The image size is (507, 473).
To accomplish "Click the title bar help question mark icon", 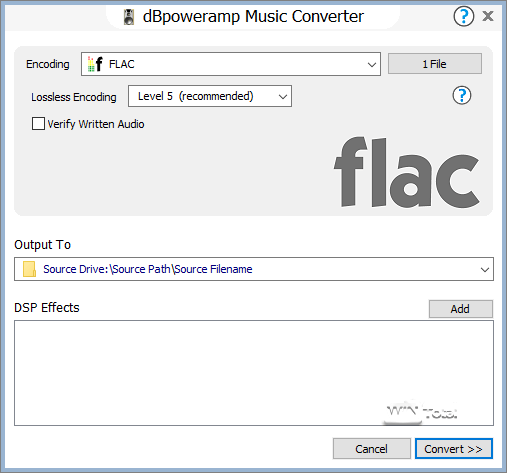I will tap(463, 16).
